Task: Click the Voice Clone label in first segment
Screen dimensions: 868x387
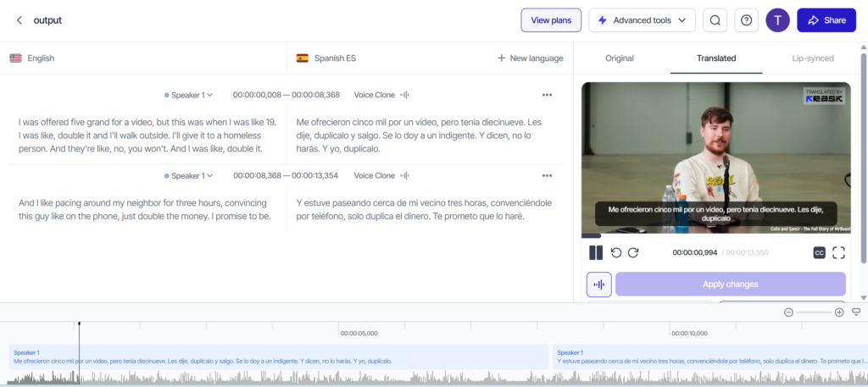Action: [x=375, y=95]
